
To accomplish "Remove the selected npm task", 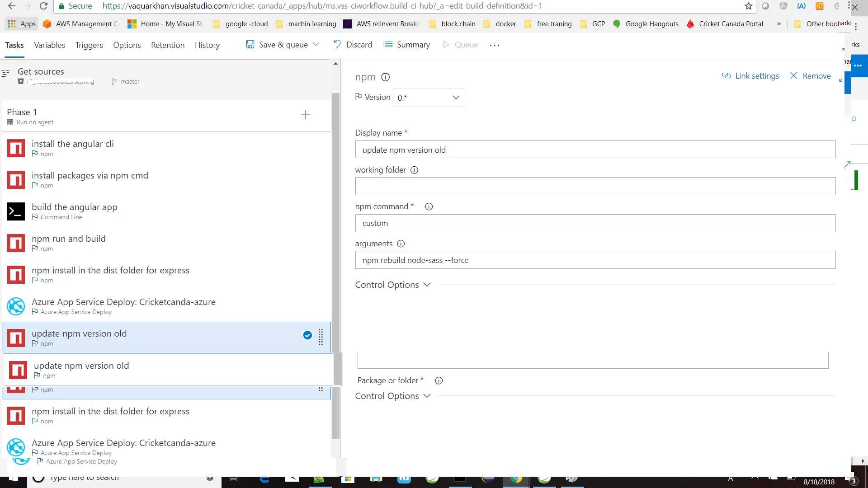I will [810, 76].
